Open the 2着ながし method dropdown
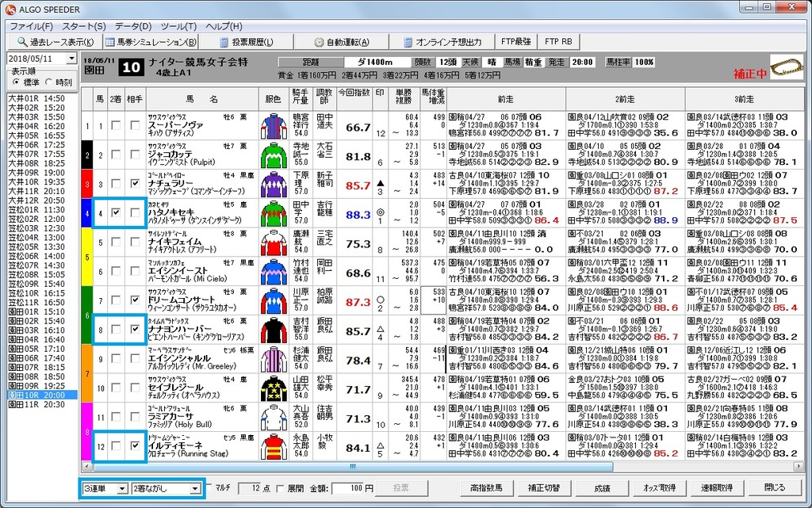Screen dimensions: 812x508 point(195,488)
